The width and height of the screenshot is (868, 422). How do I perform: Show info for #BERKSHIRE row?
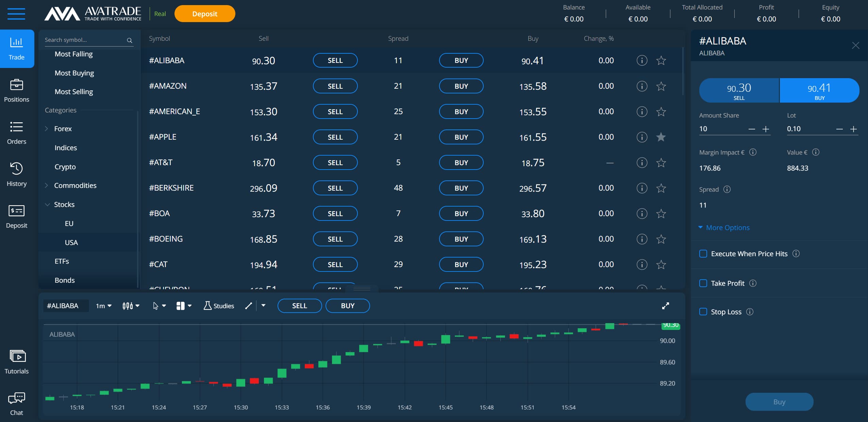[x=642, y=188]
